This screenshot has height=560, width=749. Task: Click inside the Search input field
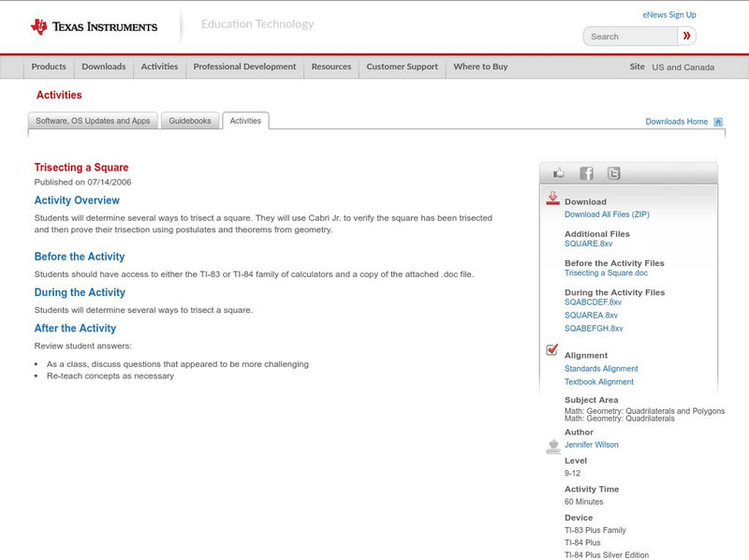625,36
